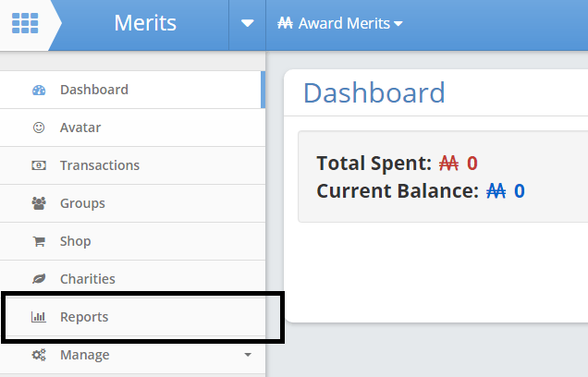Click the Merits header title

coord(145,23)
